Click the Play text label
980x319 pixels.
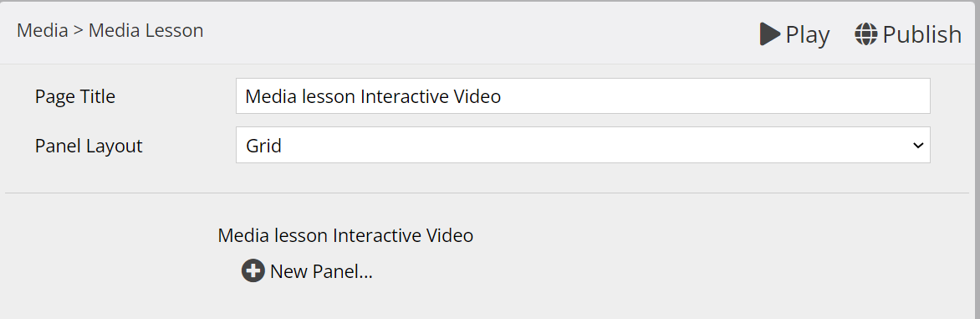click(808, 34)
